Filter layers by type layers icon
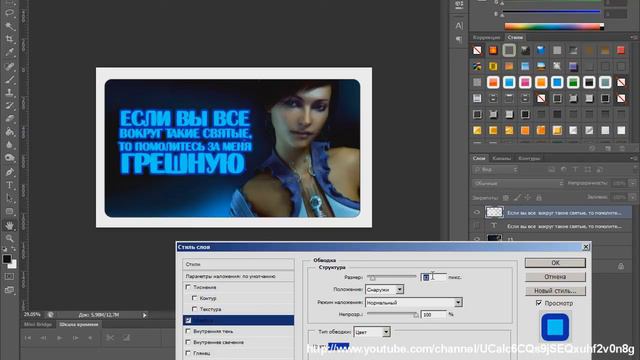640x360 pixels. [575, 169]
